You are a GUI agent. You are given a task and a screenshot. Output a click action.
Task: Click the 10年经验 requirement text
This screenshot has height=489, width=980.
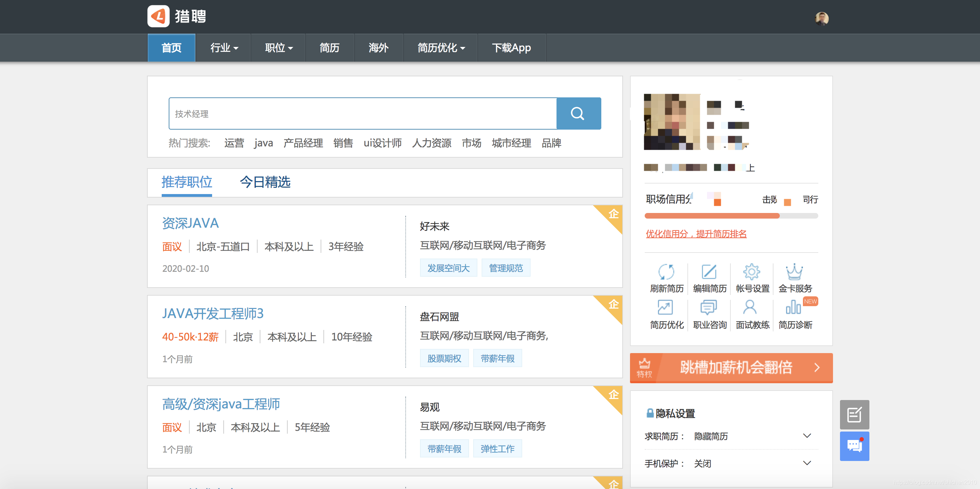point(351,337)
